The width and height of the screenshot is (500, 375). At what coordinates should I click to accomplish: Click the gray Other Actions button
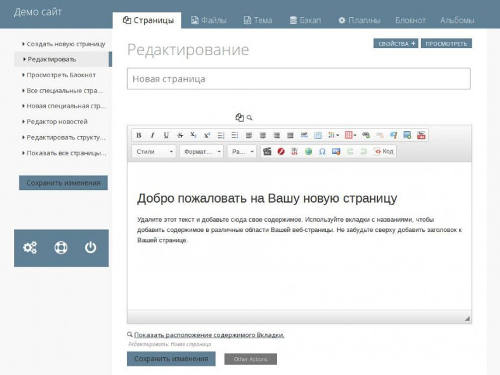[250, 359]
